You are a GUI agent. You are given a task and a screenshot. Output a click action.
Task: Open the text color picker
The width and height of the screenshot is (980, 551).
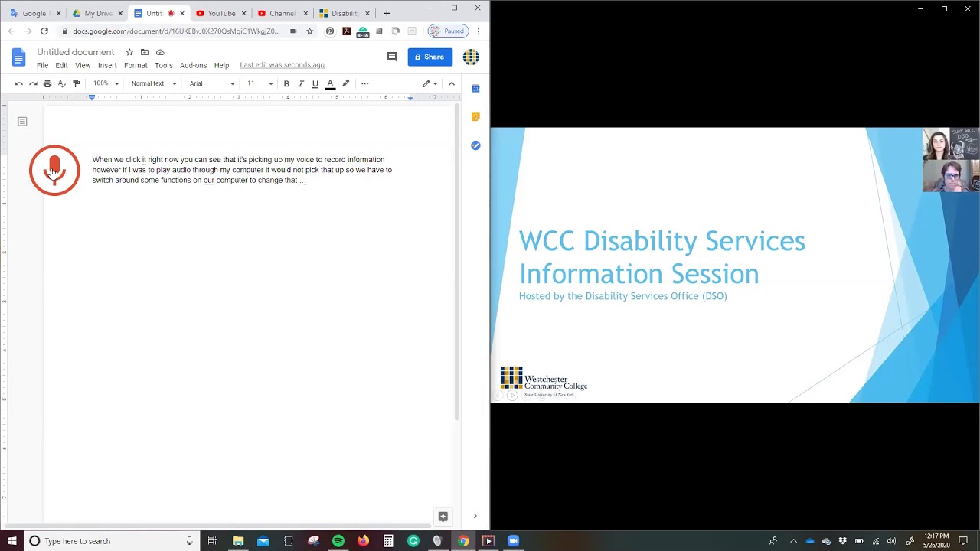point(330,83)
